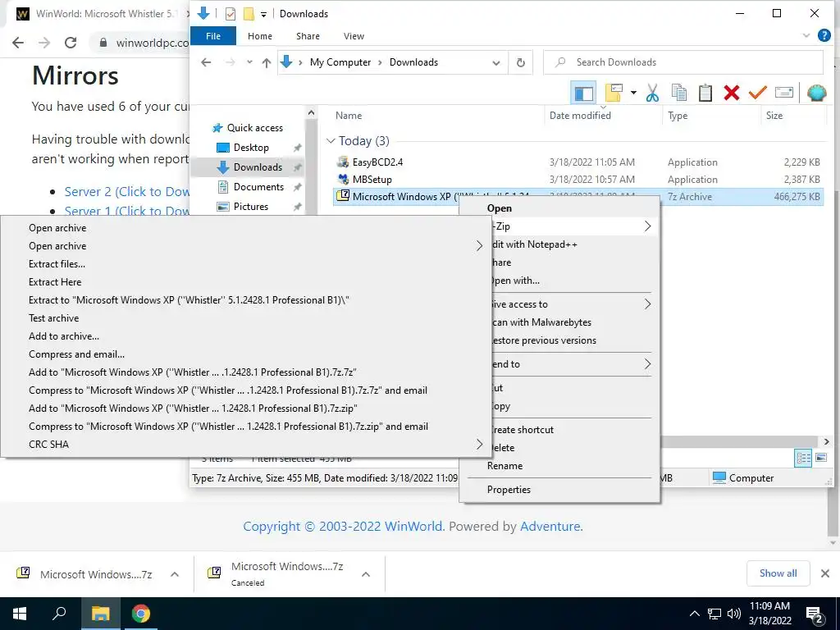Toggle the preview pane toolbar icon
This screenshot has height=630, width=840.
tap(583, 94)
